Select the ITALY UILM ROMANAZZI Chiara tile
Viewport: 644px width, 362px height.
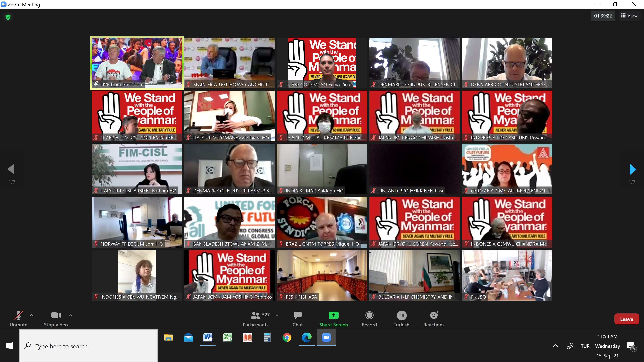click(x=229, y=116)
